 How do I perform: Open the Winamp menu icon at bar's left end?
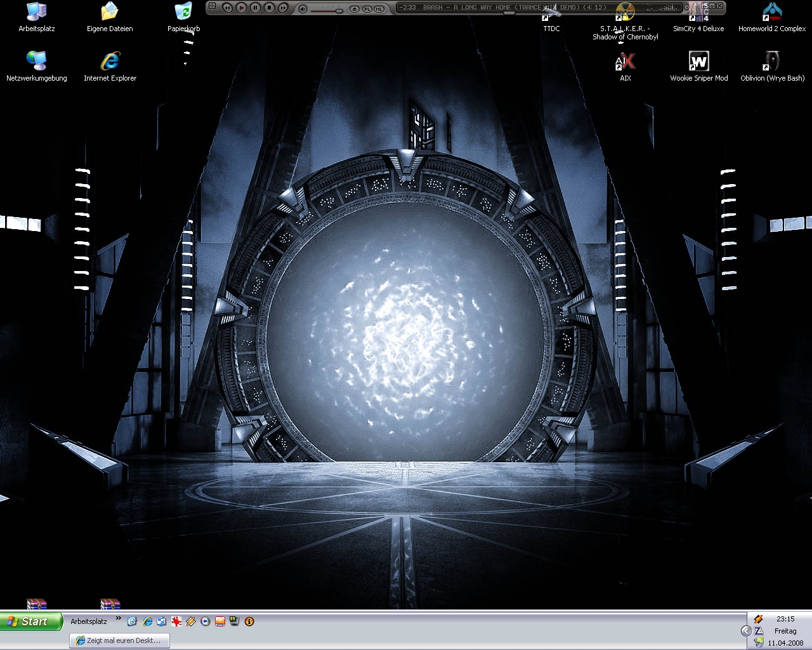coord(213,6)
